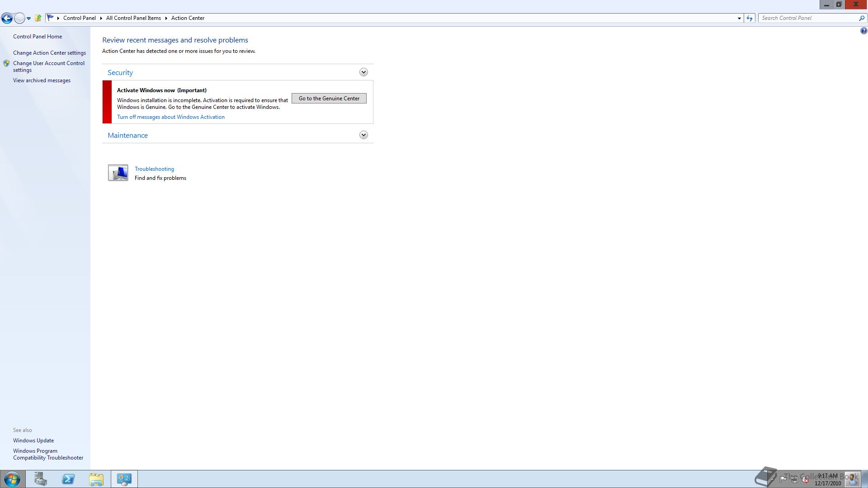The image size is (868, 488).
Task: Open Windows Explorer folder on the taskbar
Action: pyautogui.click(x=96, y=479)
